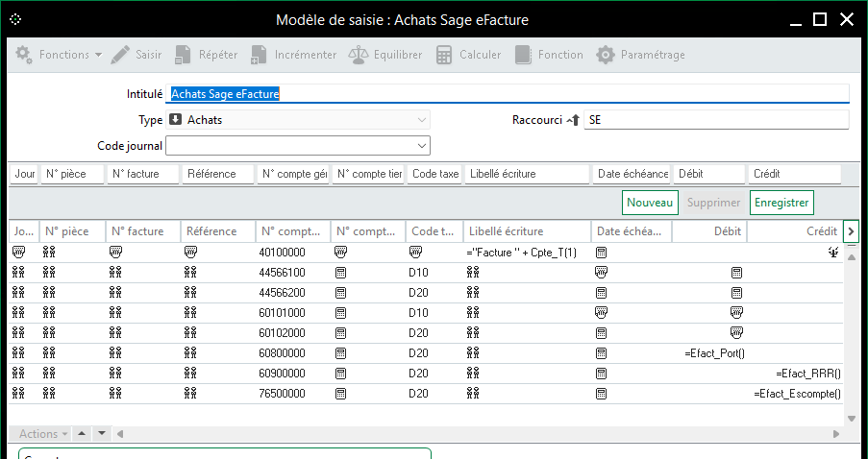Click the Libellé écriture grid column header

point(527,231)
